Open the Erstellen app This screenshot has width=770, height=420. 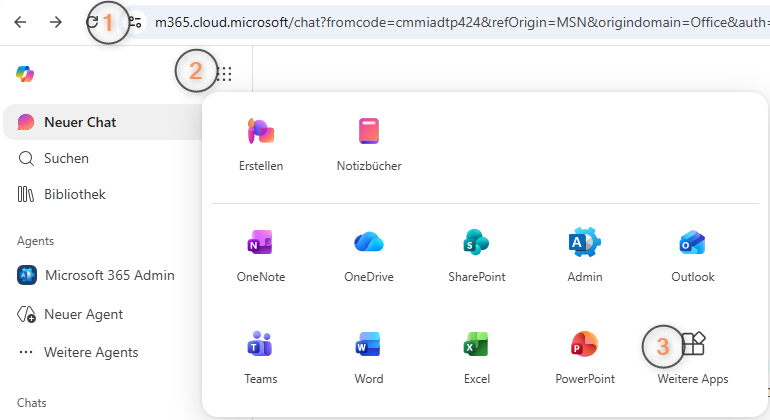coord(261,145)
